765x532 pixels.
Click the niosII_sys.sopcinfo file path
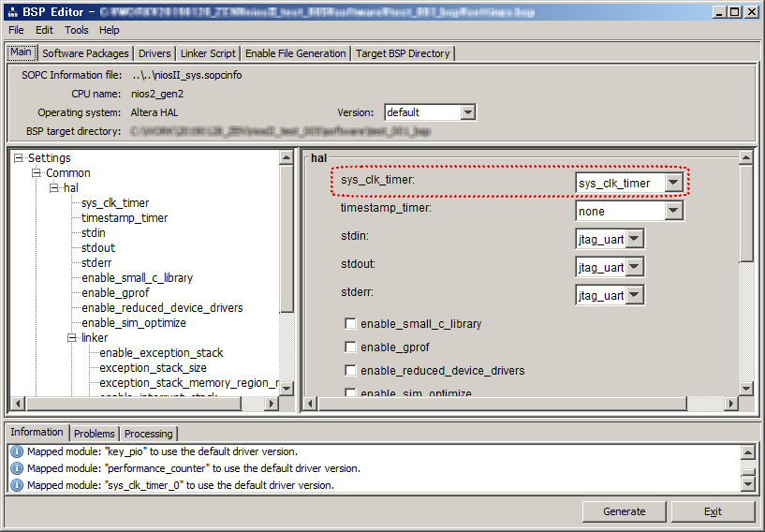coord(187,75)
